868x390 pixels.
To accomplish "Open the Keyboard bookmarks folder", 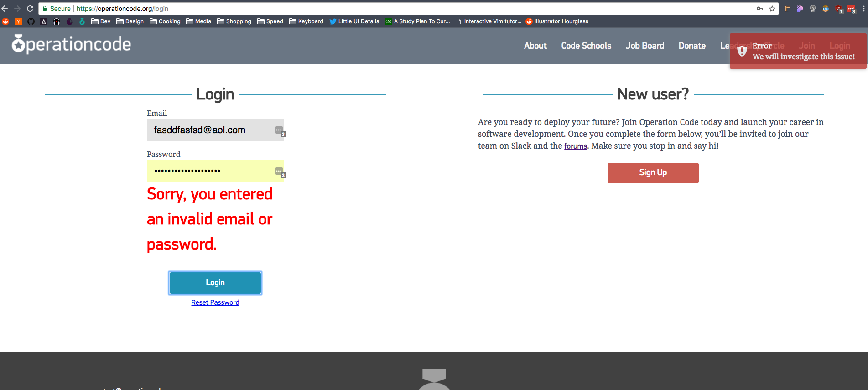I will tap(306, 21).
